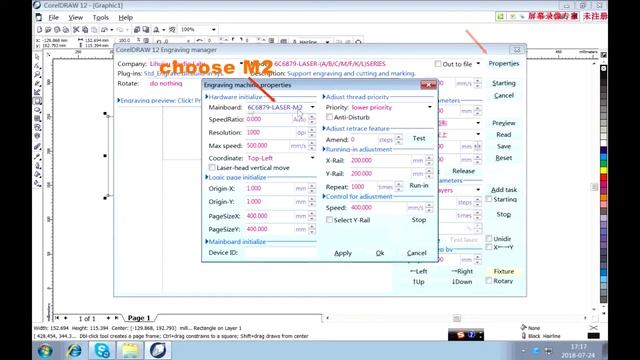Select the Fill tool in toolbox
The height and width of the screenshot is (360, 640).
pos(38,175)
